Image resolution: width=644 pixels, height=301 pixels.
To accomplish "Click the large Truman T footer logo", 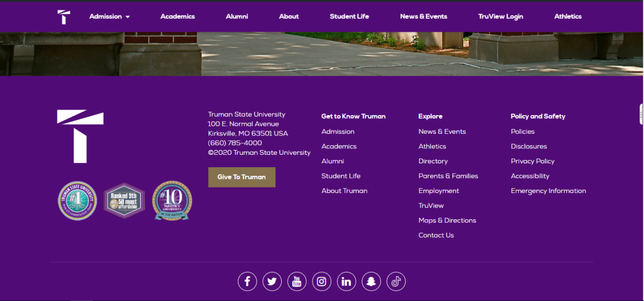I will coord(80,137).
